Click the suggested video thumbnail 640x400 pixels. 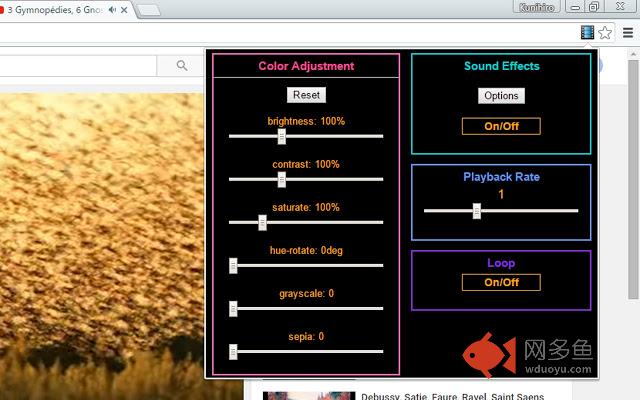tap(309, 396)
